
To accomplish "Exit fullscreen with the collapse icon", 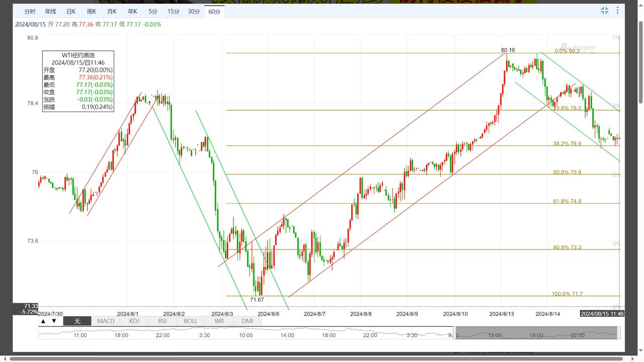I will pos(604,11).
